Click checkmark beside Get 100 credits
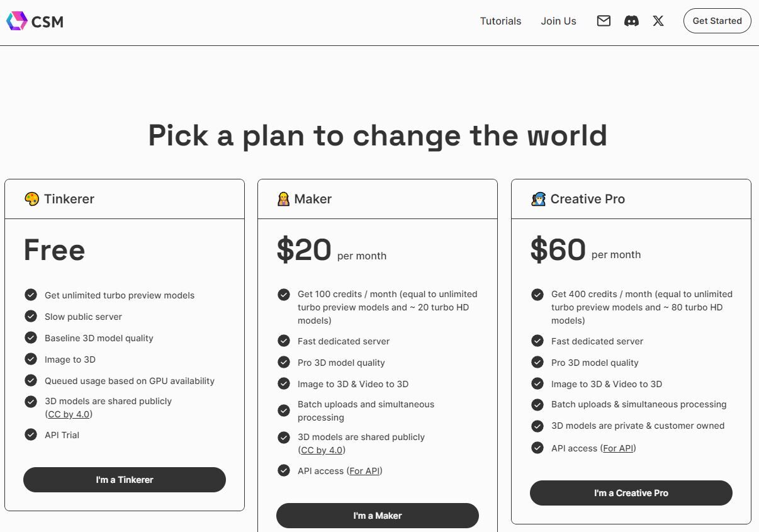The height and width of the screenshot is (532, 759). (x=284, y=295)
